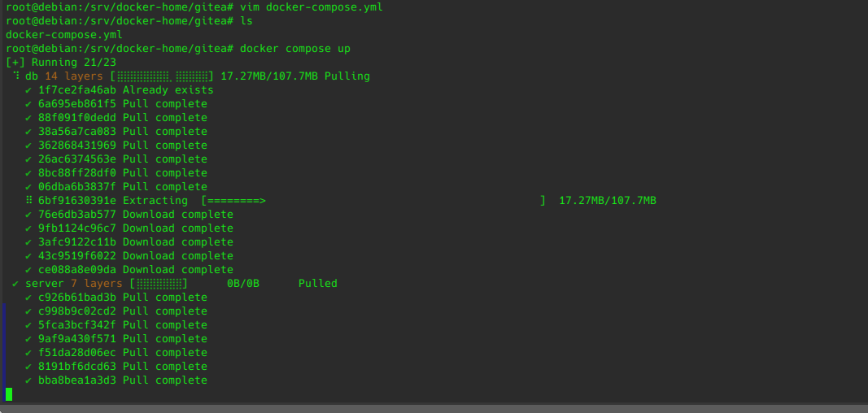
Task: Click the docker-compose.yml filename in ls output
Action: pos(63,35)
